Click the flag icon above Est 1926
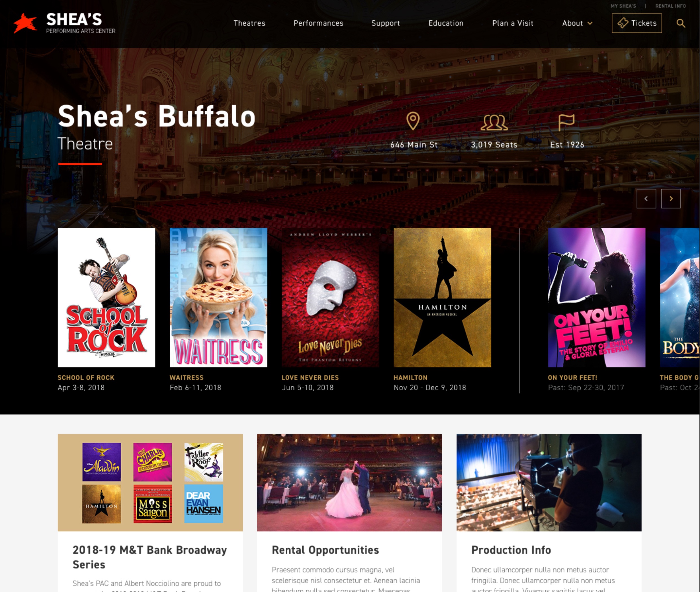Screen dimensions: 700x592 click(x=566, y=123)
